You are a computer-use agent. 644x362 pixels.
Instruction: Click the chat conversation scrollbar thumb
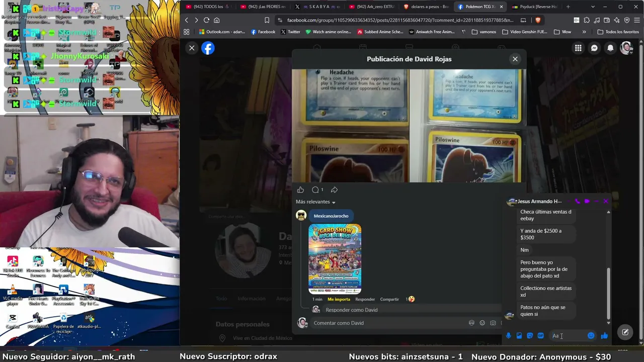pyautogui.click(x=609, y=293)
